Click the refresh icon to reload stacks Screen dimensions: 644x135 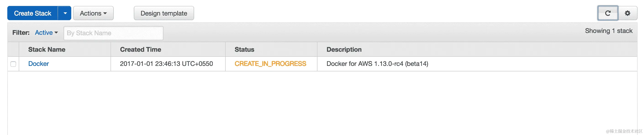tap(607, 13)
